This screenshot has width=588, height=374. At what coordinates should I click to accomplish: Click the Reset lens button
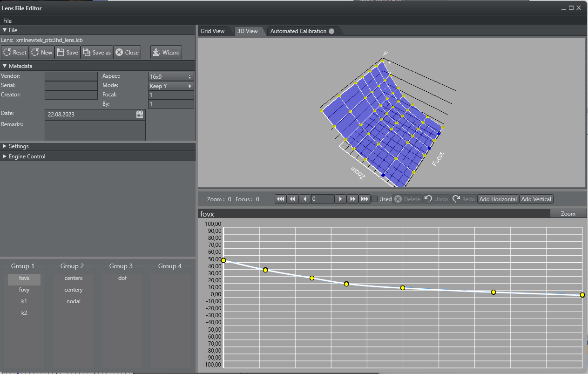15,53
